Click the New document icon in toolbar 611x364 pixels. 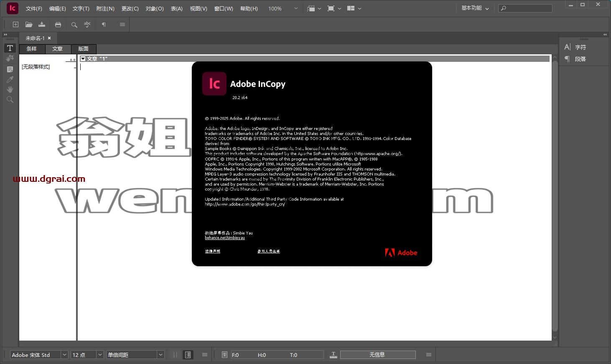point(15,25)
